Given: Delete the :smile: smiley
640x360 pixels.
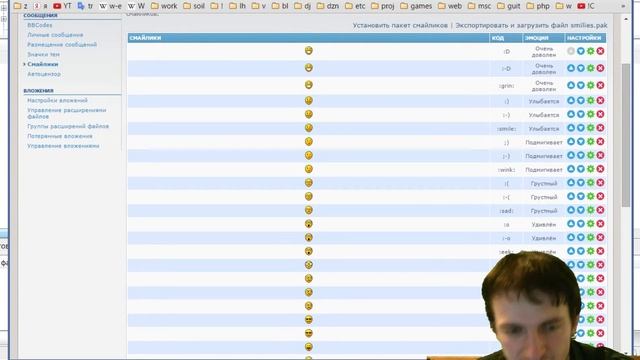Looking at the screenshot, I should point(600,128).
